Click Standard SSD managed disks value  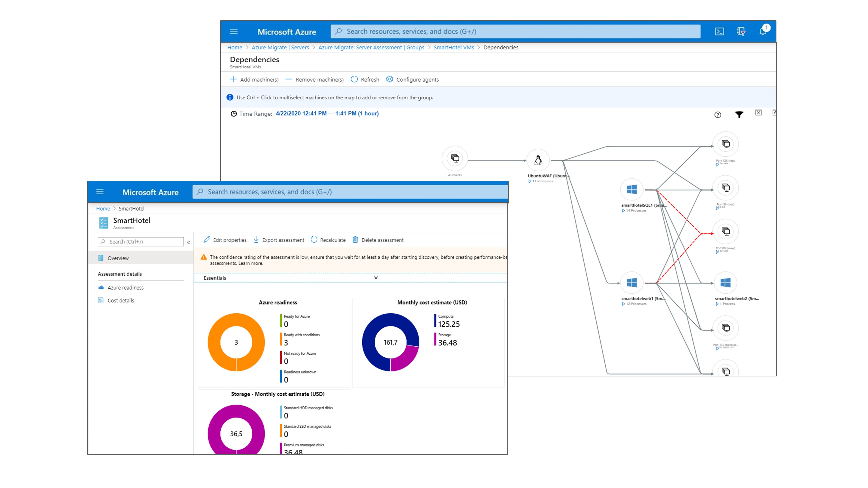[x=286, y=434]
